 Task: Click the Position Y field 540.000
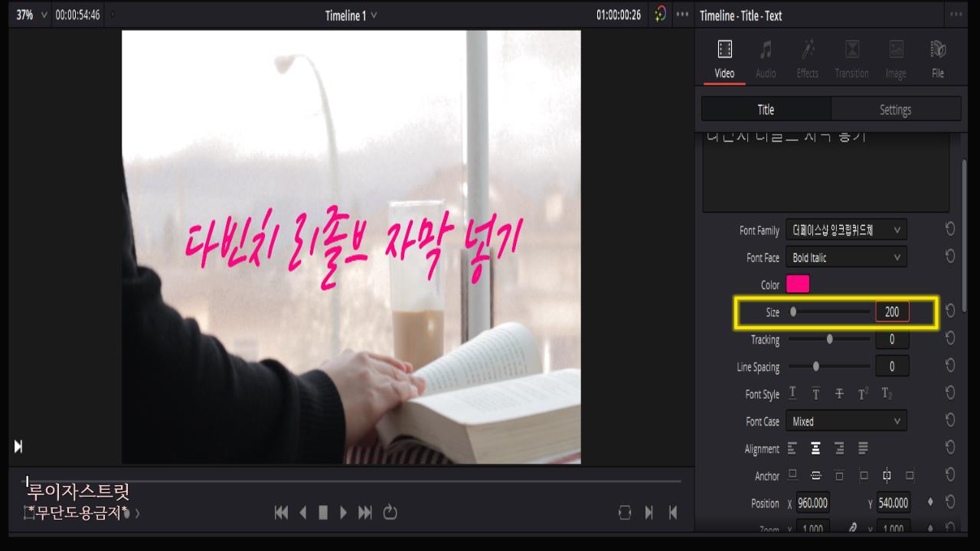pyautogui.click(x=892, y=503)
